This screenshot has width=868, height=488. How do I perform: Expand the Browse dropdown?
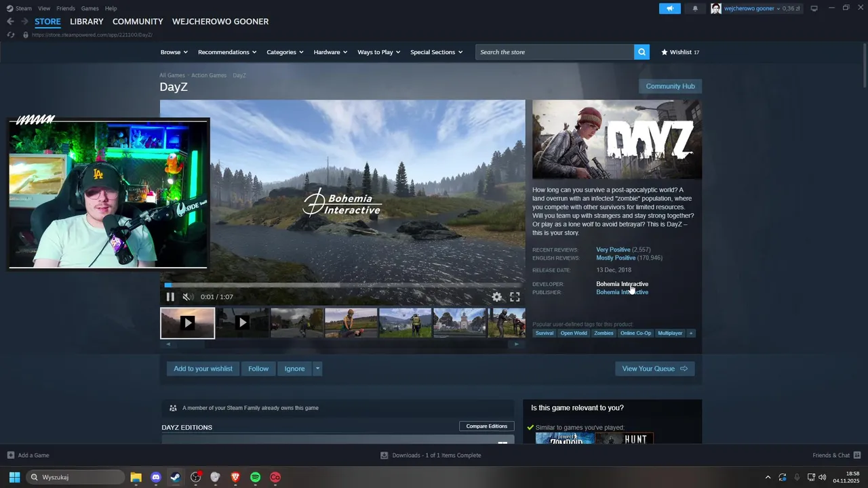point(173,52)
